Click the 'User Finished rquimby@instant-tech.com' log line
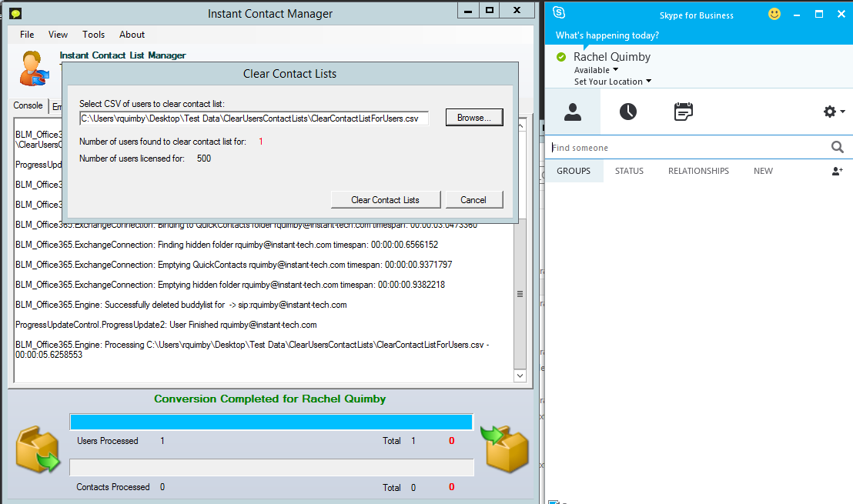 [166, 325]
